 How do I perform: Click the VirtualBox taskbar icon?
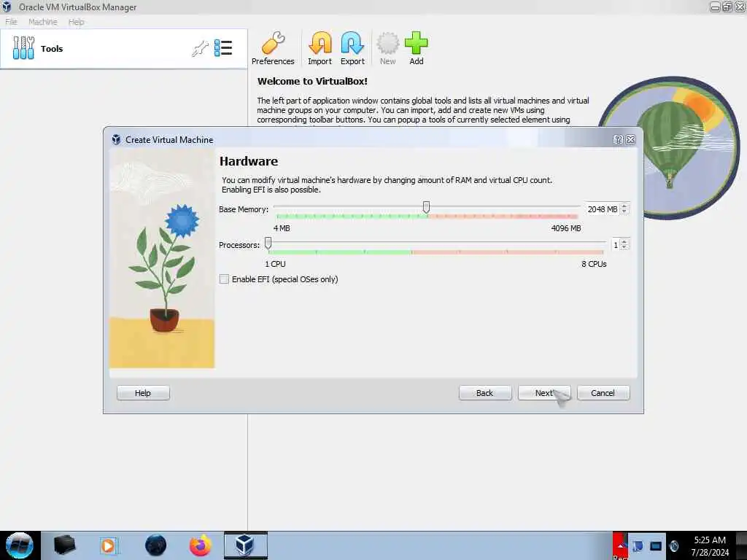[245, 545]
